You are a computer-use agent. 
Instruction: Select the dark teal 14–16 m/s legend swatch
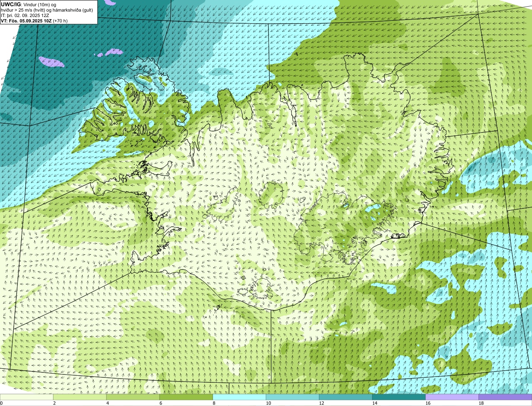coord(399,397)
